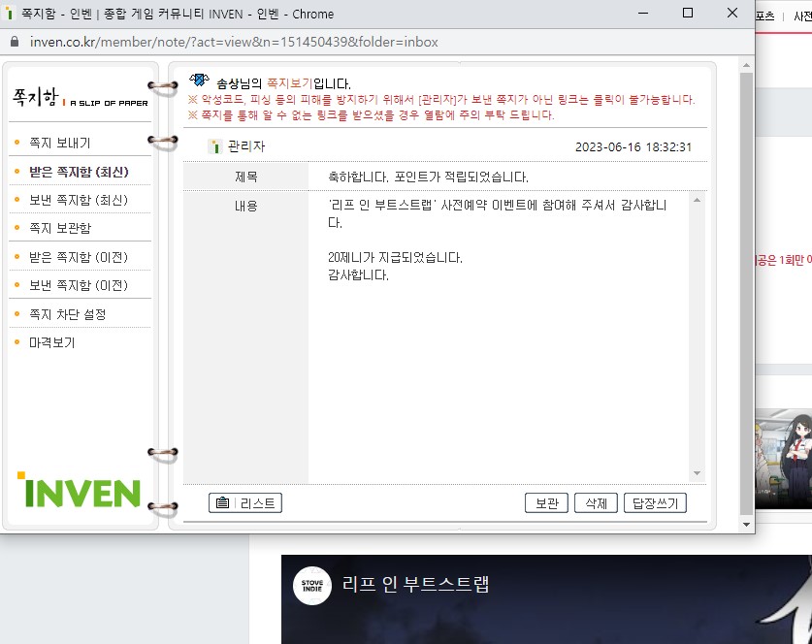Open 보낸 쪽지함 (이전) folder

(x=79, y=285)
